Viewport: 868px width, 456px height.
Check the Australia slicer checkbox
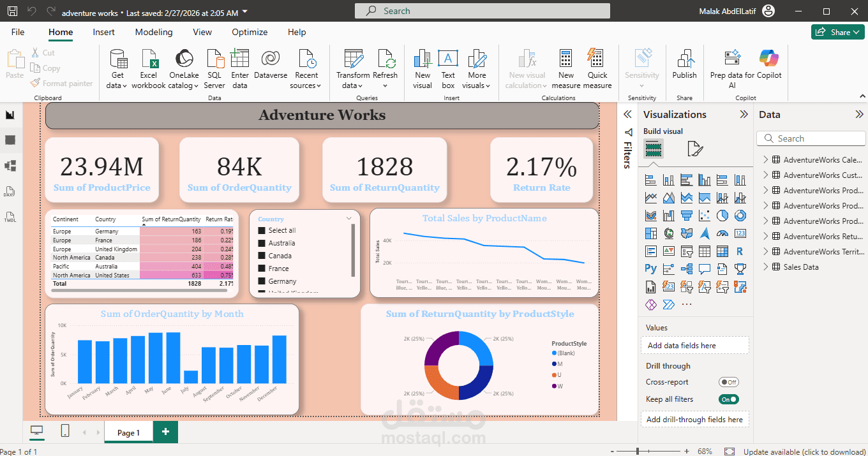(x=261, y=243)
